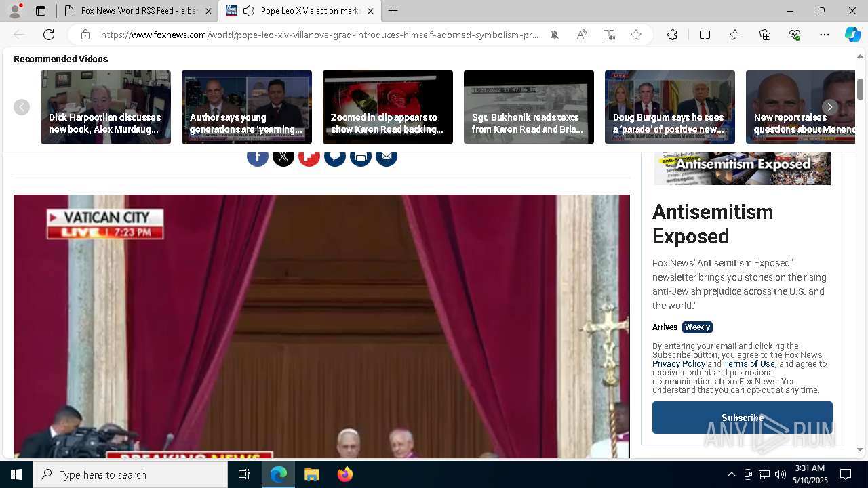
Task: Open the Windows Start menu
Action: pos(16,474)
